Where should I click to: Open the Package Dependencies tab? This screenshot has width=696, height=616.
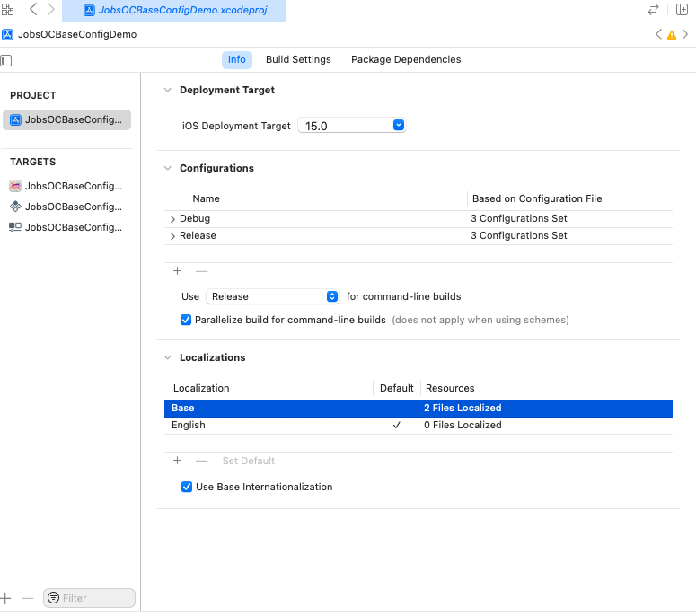[x=406, y=59]
